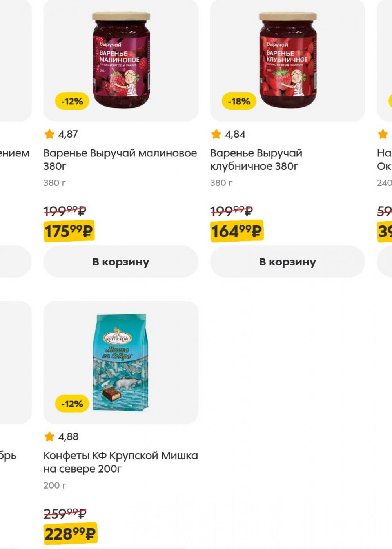Click the -12% badge on Мишка candy
This screenshot has width=392, height=549.
(72, 404)
